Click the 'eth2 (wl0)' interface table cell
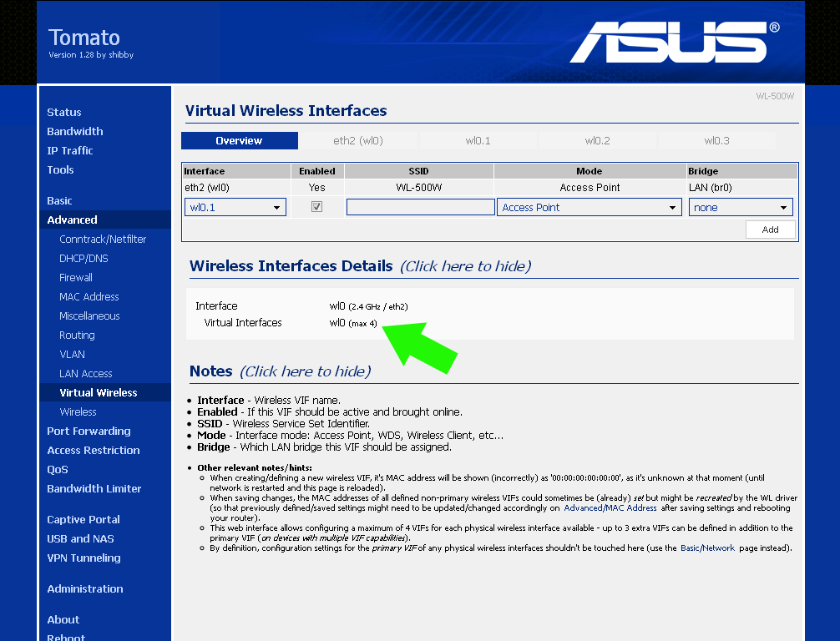The image size is (840, 641). coord(207,188)
